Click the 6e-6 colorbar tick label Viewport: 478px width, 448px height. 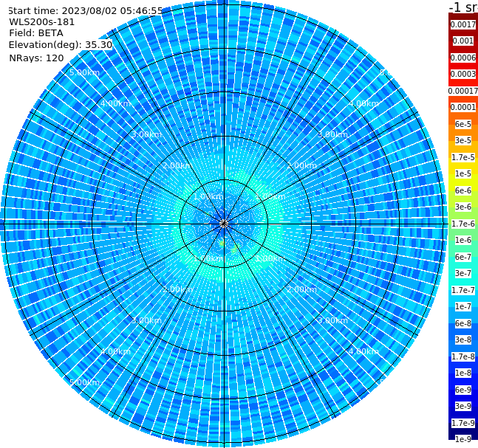click(x=463, y=190)
